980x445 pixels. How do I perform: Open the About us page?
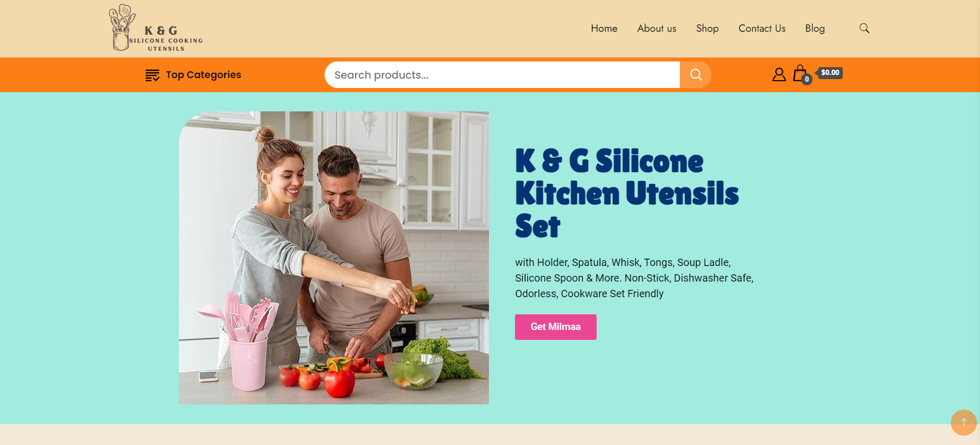tap(656, 29)
